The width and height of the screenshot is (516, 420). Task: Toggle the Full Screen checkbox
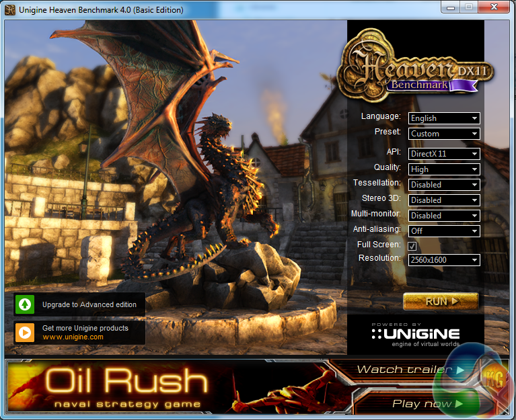point(412,246)
